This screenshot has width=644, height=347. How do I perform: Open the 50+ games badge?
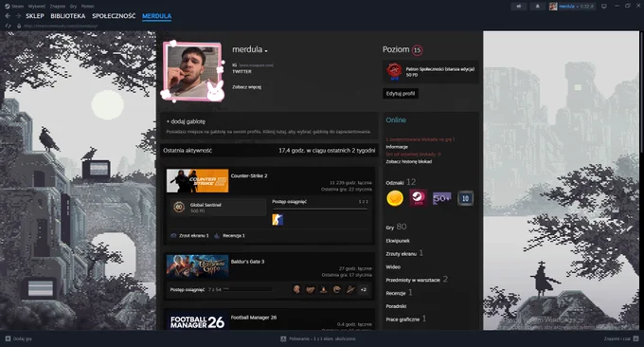[x=441, y=198]
